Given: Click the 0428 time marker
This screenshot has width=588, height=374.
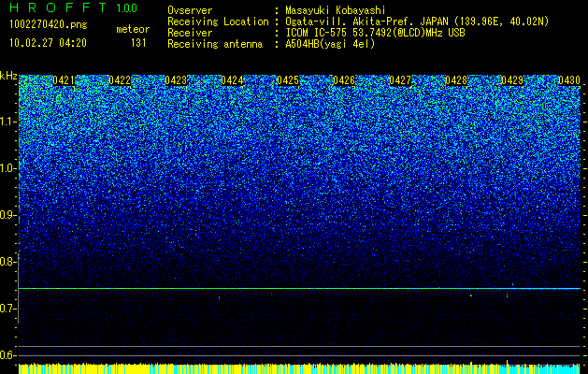Looking at the screenshot, I should coord(456,80).
